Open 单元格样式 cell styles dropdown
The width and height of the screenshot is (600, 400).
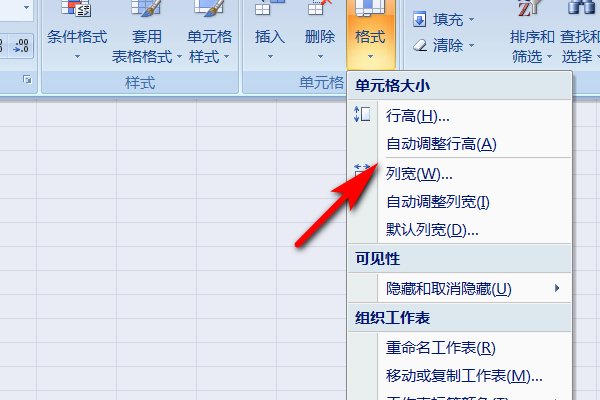(x=209, y=47)
